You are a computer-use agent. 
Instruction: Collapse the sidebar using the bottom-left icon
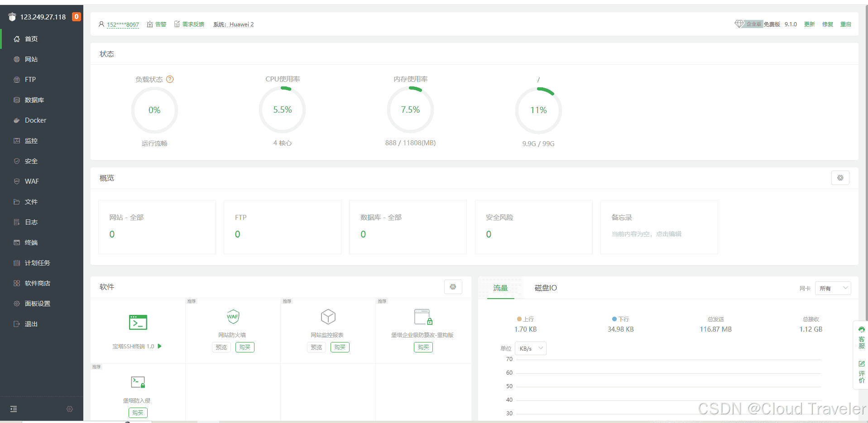click(x=13, y=409)
